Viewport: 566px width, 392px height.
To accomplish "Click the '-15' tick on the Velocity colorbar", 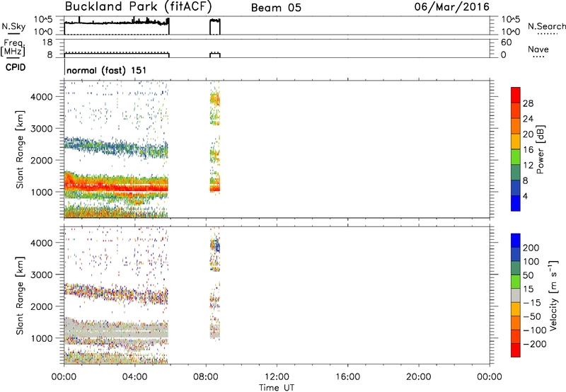I will click(x=532, y=303).
